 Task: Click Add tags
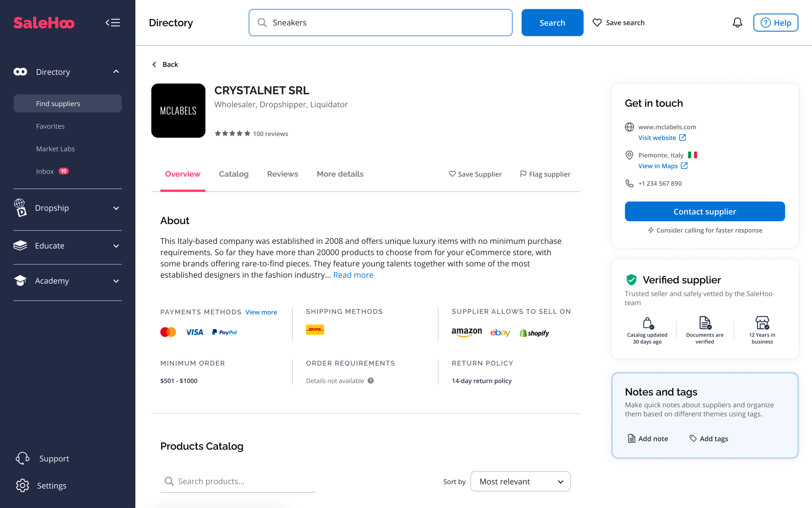[708, 439]
